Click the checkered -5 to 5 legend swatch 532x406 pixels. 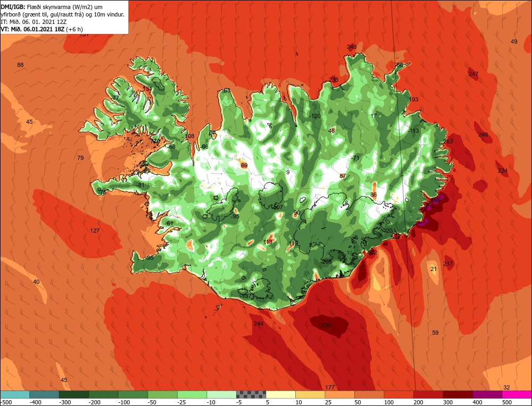(x=251, y=394)
